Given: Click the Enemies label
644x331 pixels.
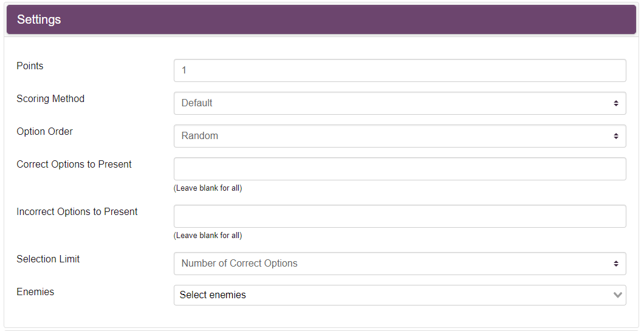Looking at the screenshot, I should [35, 292].
